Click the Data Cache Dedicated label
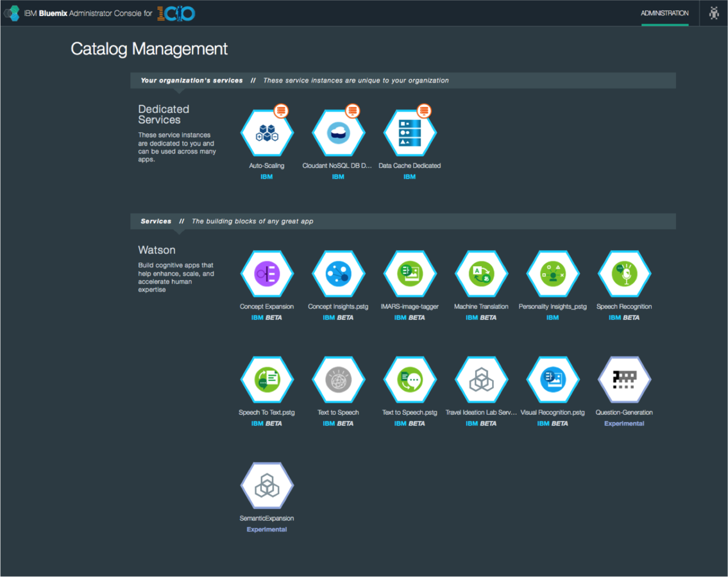 409,165
